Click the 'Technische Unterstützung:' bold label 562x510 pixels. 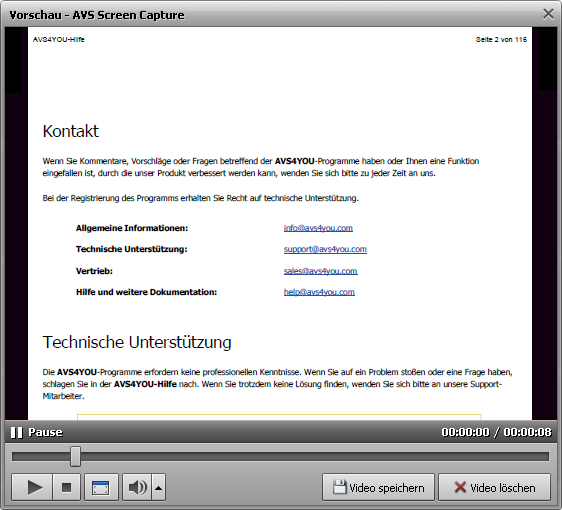(x=132, y=249)
